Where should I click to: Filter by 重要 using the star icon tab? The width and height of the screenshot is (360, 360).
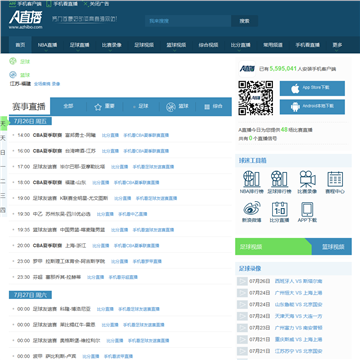point(104,107)
